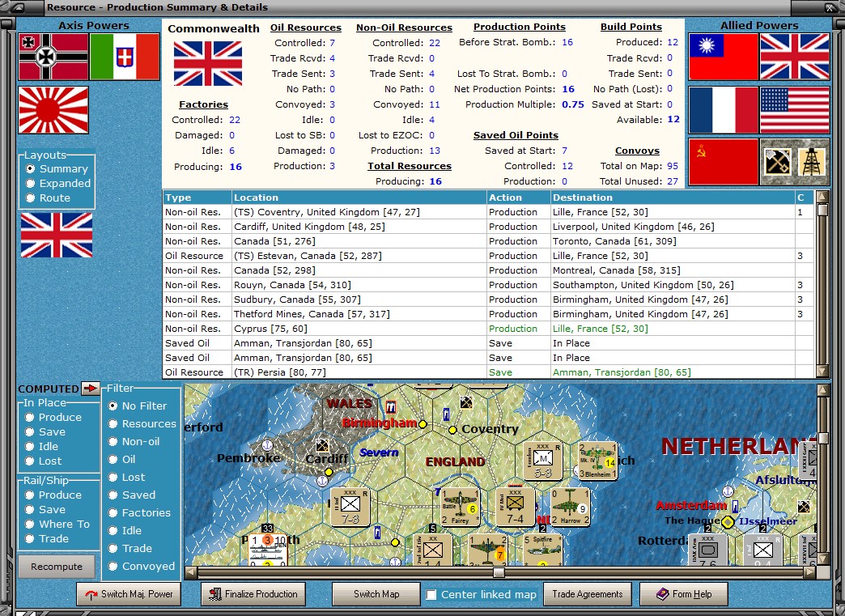
Task: Choose the Japanese rising sun flag
Action: pos(53,109)
